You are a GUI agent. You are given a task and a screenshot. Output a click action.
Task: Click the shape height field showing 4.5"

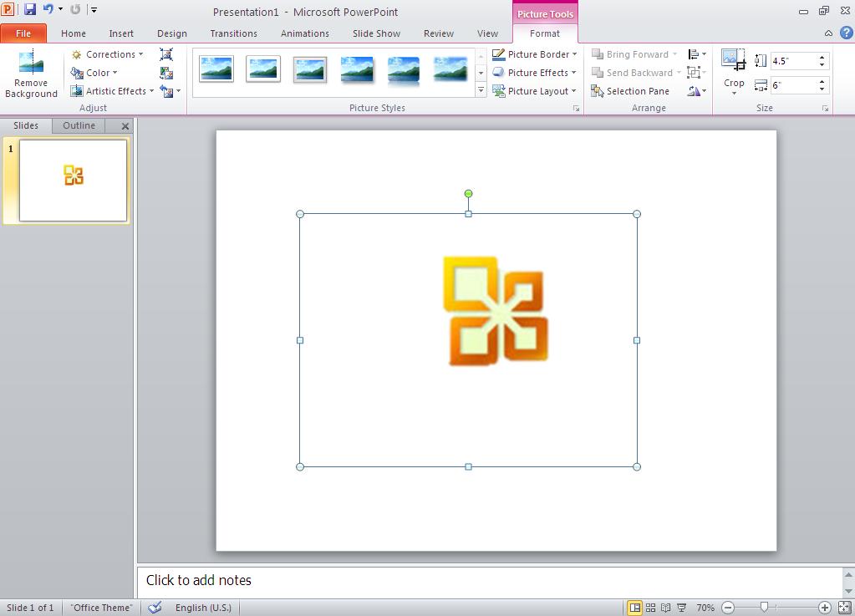pos(793,60)
